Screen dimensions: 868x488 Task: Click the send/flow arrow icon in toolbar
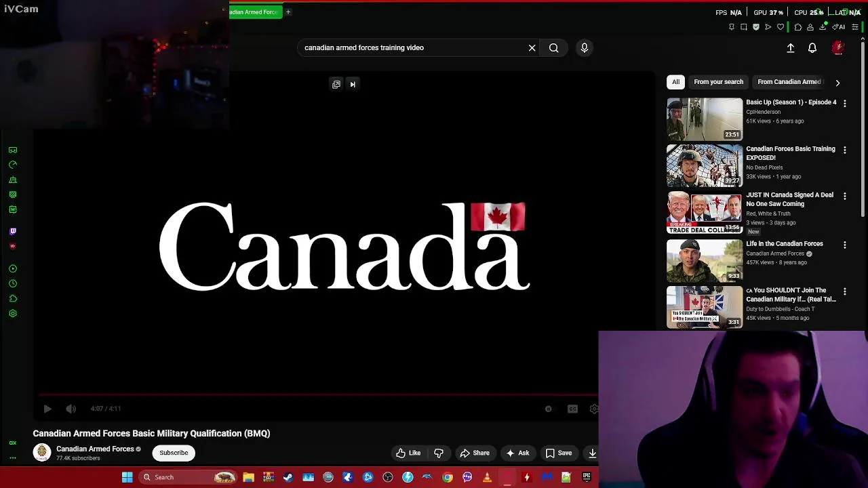coord(768,27)
